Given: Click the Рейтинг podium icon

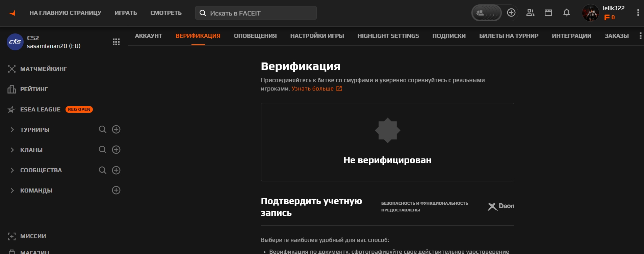Looking at the screenshot, I should coord(12,89).
